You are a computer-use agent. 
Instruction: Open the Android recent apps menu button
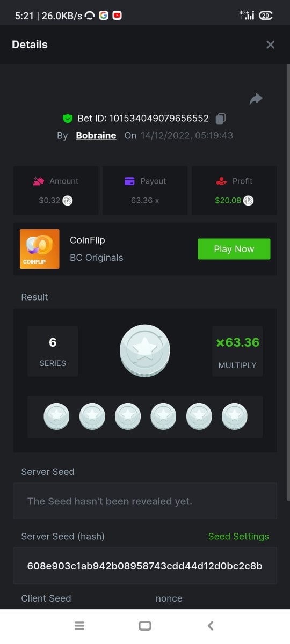pos(79,626)
